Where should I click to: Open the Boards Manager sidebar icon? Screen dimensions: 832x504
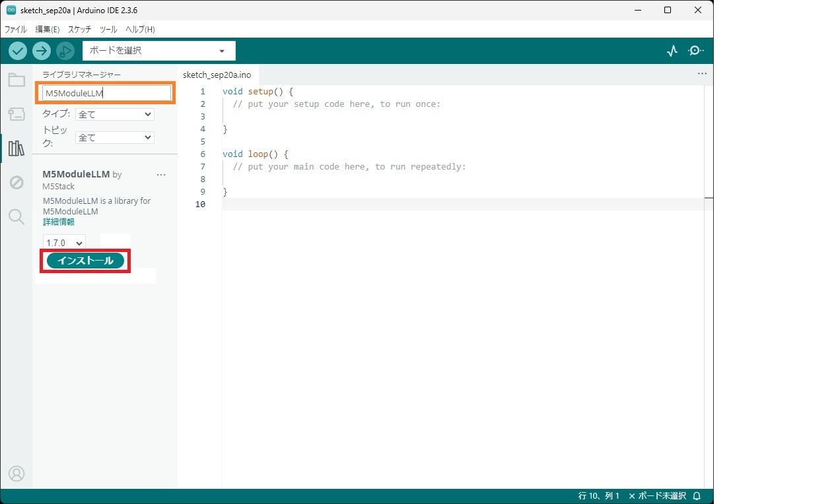click(x=17, y=114)
